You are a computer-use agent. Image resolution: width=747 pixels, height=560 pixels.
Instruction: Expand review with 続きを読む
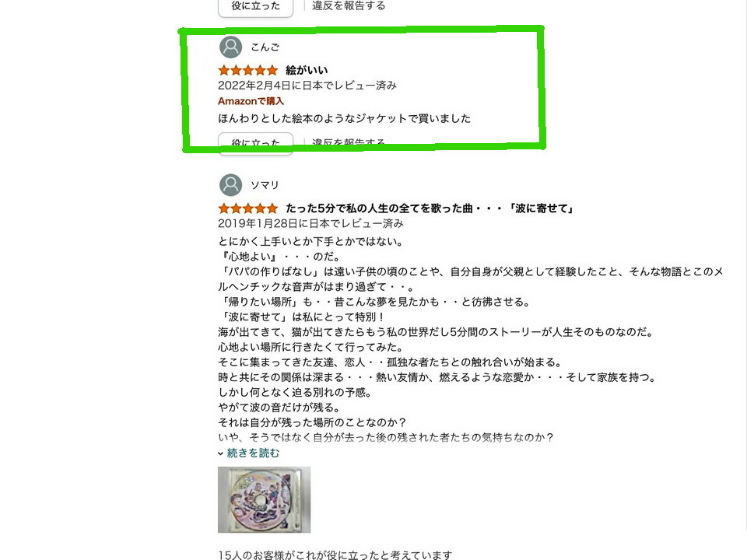253,453
